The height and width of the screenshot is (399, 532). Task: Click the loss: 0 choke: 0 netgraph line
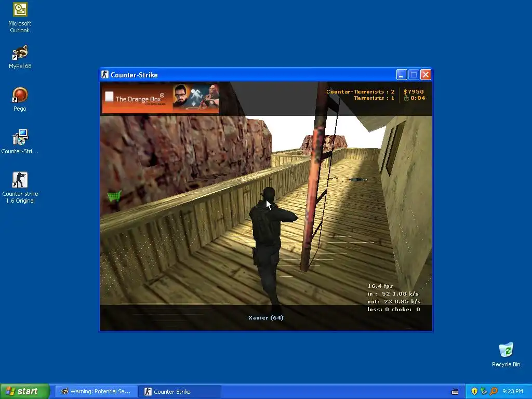(394, 309)
